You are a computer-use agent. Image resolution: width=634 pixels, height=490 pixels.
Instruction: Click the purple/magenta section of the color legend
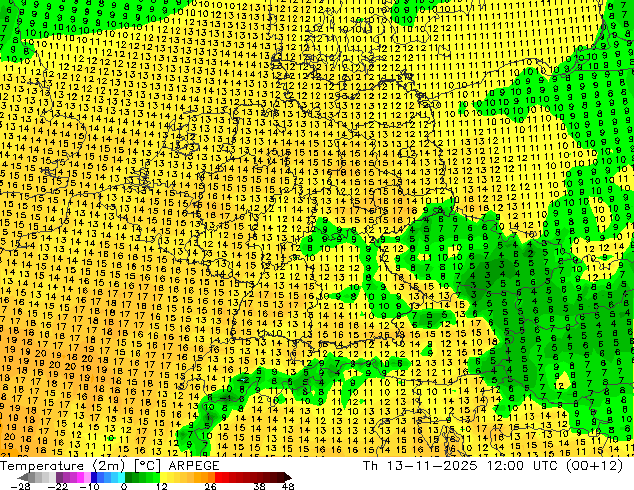pos(73,477)
